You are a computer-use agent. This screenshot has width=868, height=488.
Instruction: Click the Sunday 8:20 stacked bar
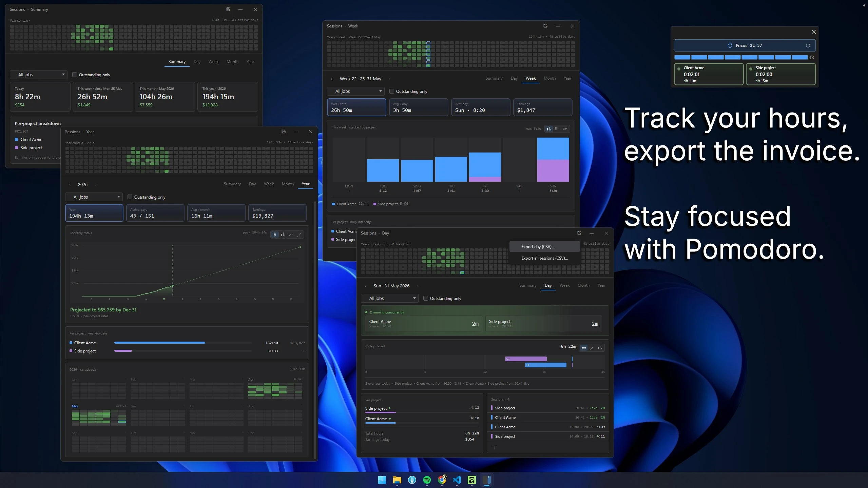tap(553, 160)
